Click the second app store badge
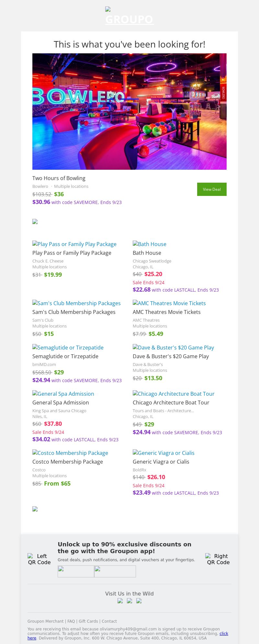The width and height of the screenshot is (259, 644). point(115,571)
